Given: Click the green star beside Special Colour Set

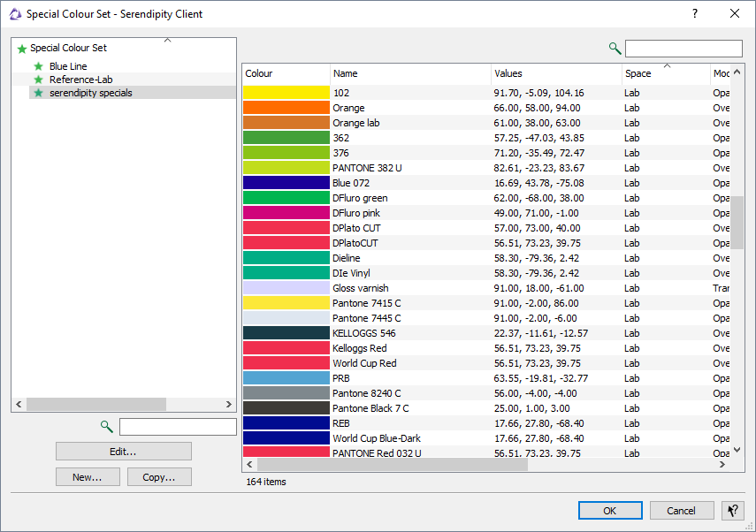Looking at the screenshot, I should pyautogui.click(x=22, y=49).
